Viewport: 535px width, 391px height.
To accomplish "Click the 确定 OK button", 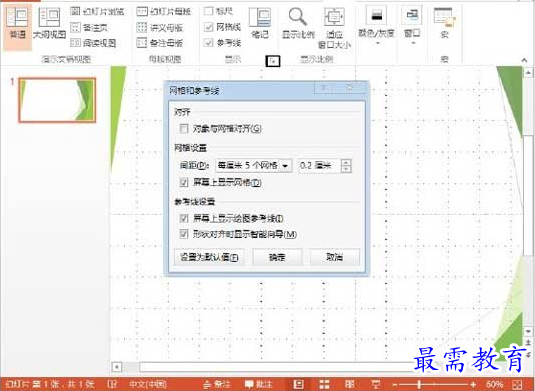I will pos(277,257).
